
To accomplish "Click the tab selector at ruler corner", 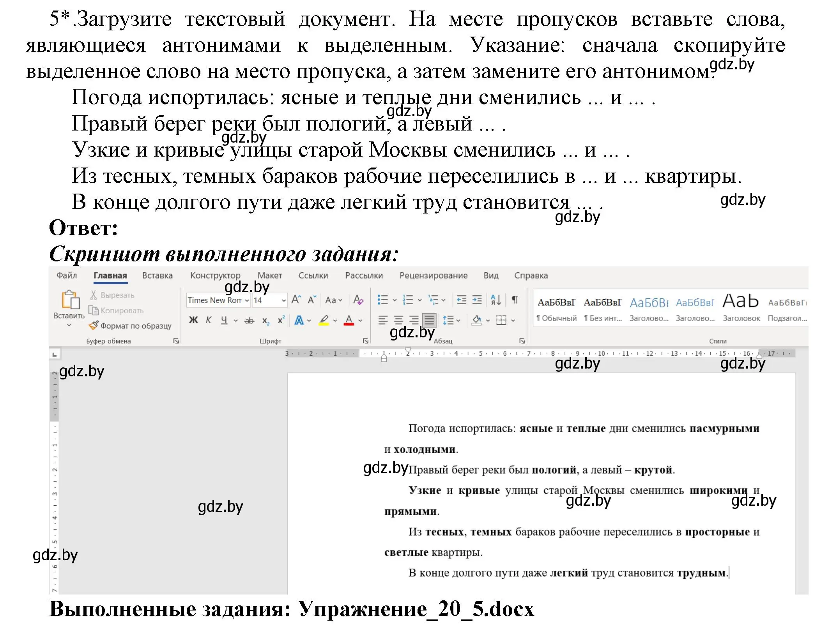I will [x=55, y=354].
